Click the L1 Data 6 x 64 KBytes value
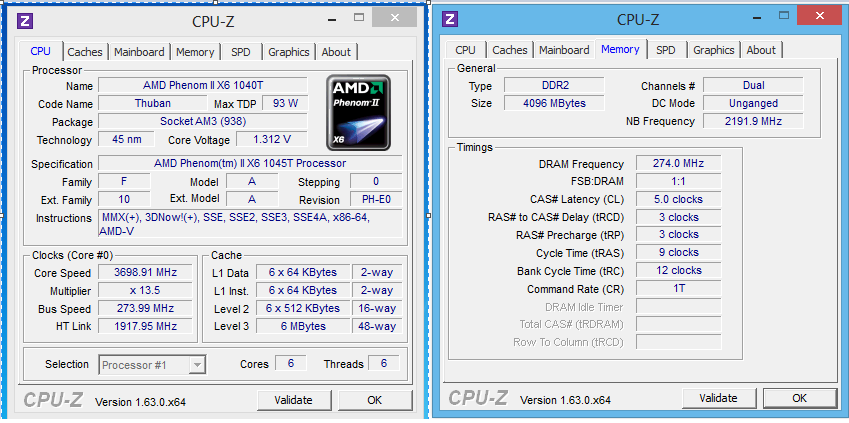This screenshot has height=423, width=849. tap(303, 272)
